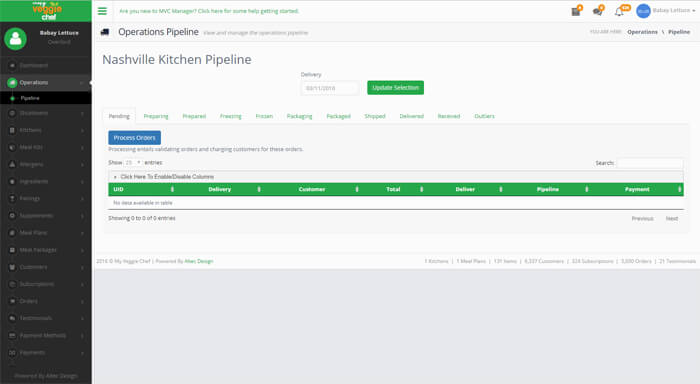The width and height of the screenshot is (700, 384).
Task: Click the Operations icon in sidebar
Action: click(12, 83)
